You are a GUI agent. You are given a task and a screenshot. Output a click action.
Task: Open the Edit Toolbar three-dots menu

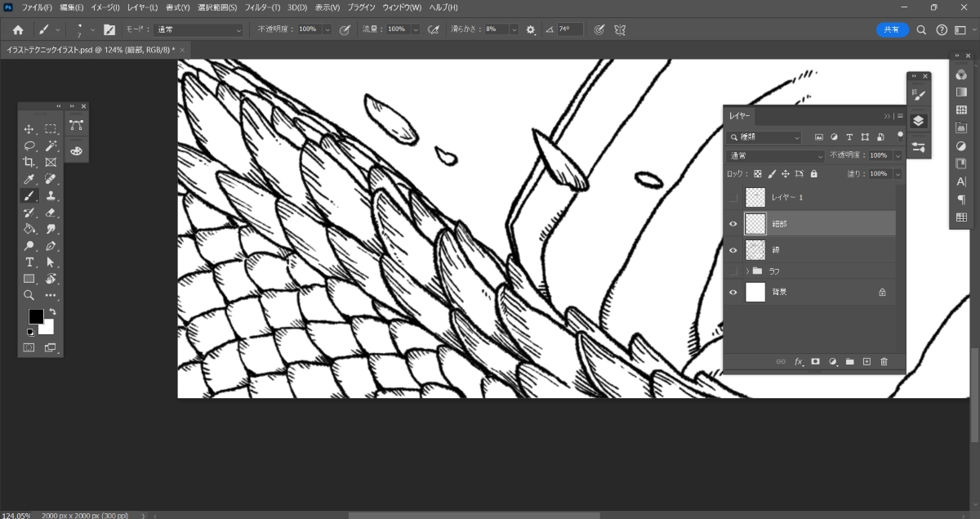point(51,295)
